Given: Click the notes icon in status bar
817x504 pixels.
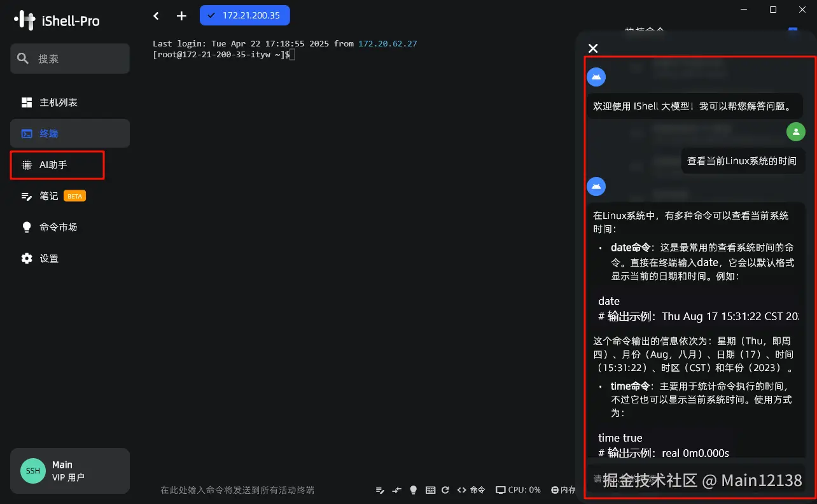Looking at the screenshot, I should [380, 490].
